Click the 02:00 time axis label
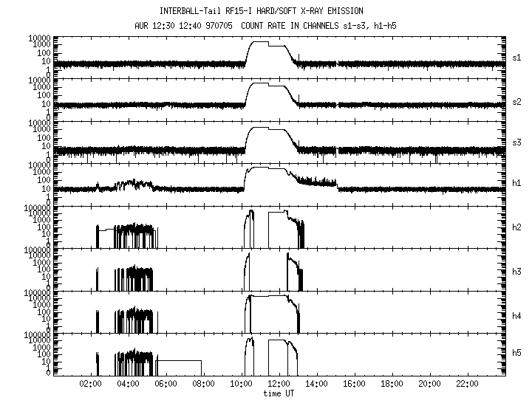The image size is (532, 406). [90, 384]
